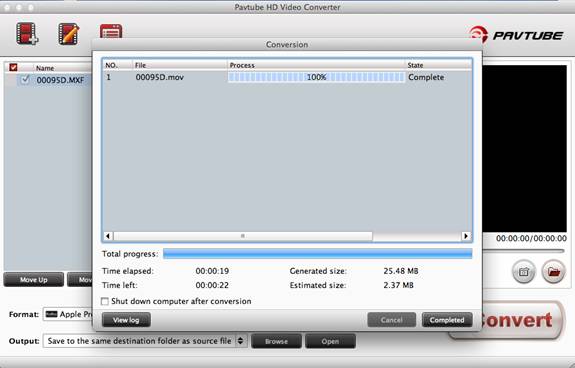Click the Pavtube logo

515,36
